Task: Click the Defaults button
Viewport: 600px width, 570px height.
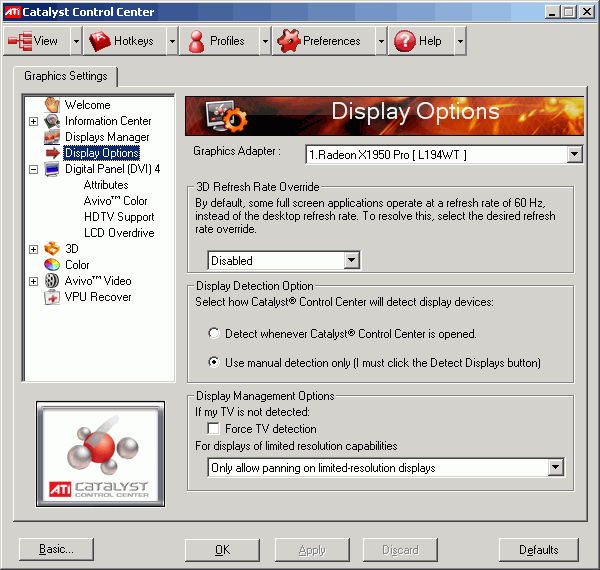Action: point(539,550)
